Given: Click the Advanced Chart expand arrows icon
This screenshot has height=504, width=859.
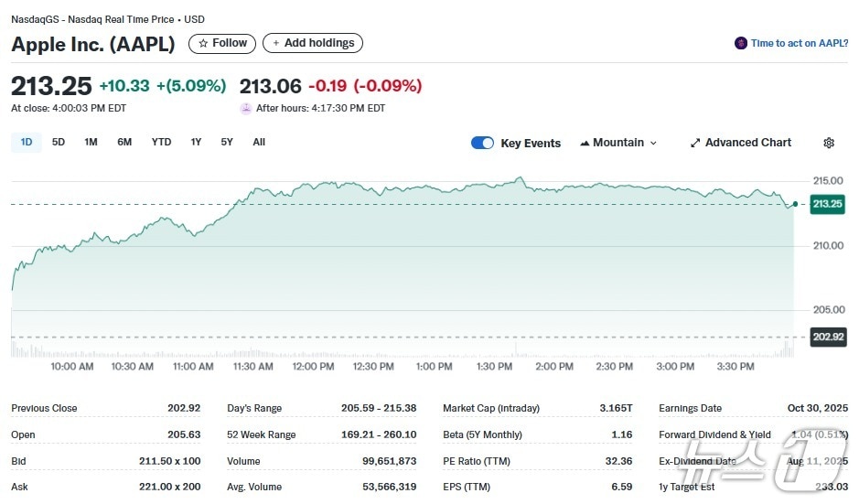Looking at the screenshot, I should 695,143.
